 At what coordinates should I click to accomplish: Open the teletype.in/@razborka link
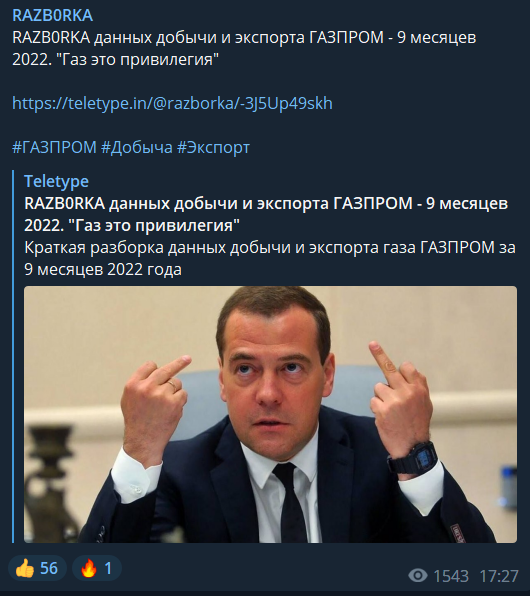[x=172, y=103]
